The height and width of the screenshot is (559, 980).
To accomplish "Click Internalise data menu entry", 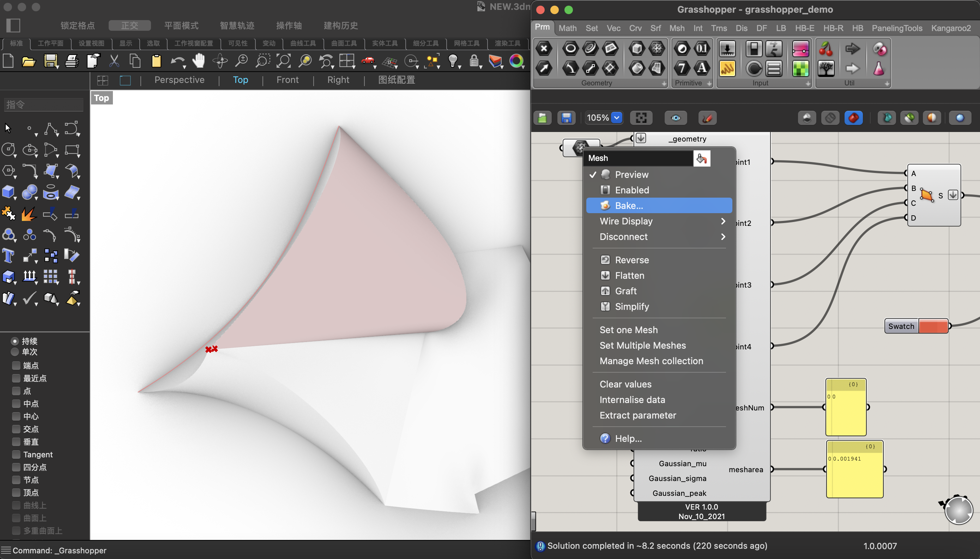I will point(632,400).
